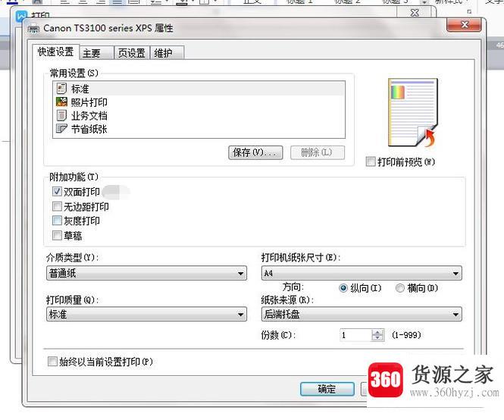Screen dimensions: 504x420
Task: Select the 标准 preset icon in 常用设置
Action: [x=61, y=88]
